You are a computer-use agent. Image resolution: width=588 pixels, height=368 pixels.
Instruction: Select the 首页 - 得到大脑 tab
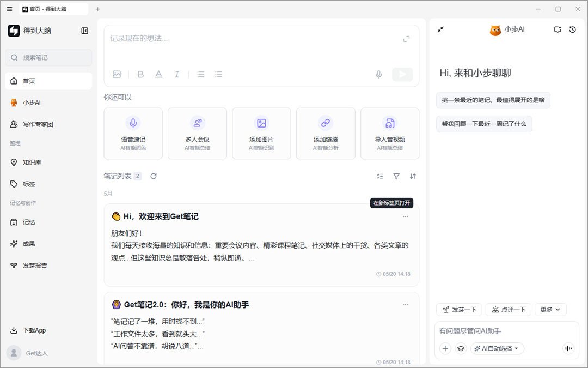53,9
